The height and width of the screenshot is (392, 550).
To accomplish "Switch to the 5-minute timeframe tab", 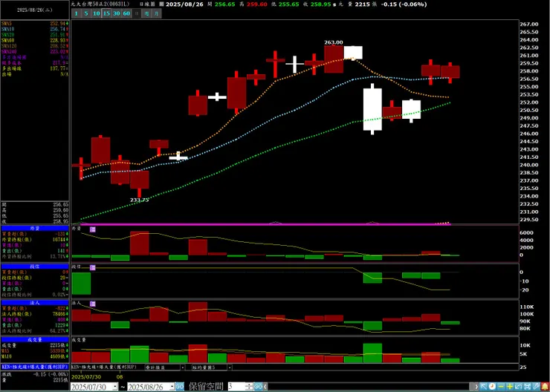I will tap(86, 13).
